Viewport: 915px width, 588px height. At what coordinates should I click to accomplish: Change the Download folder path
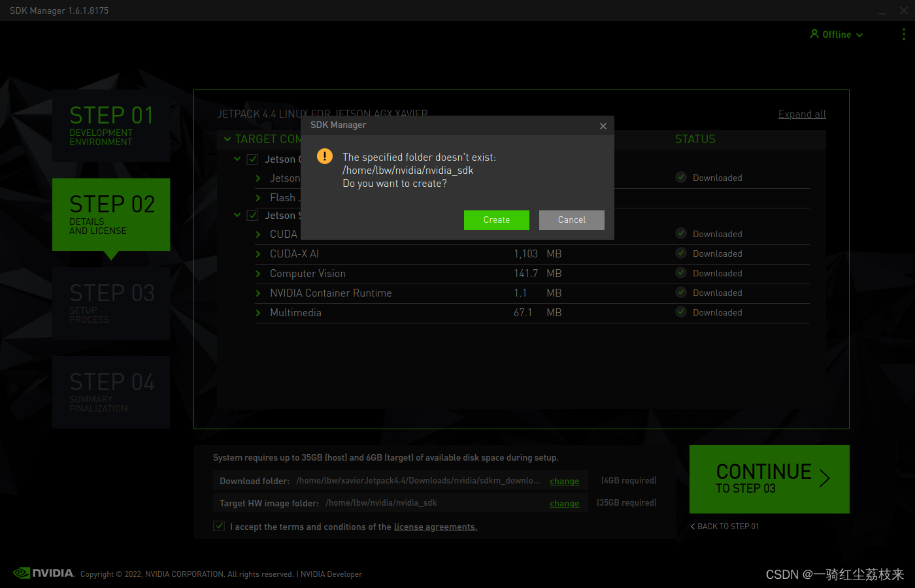coord(565,481)
